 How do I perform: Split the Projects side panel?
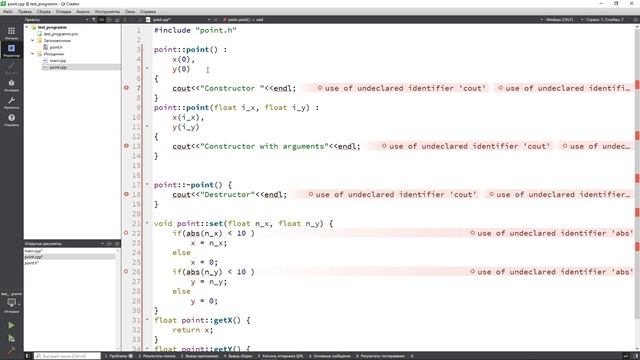(x=109, y=20)
